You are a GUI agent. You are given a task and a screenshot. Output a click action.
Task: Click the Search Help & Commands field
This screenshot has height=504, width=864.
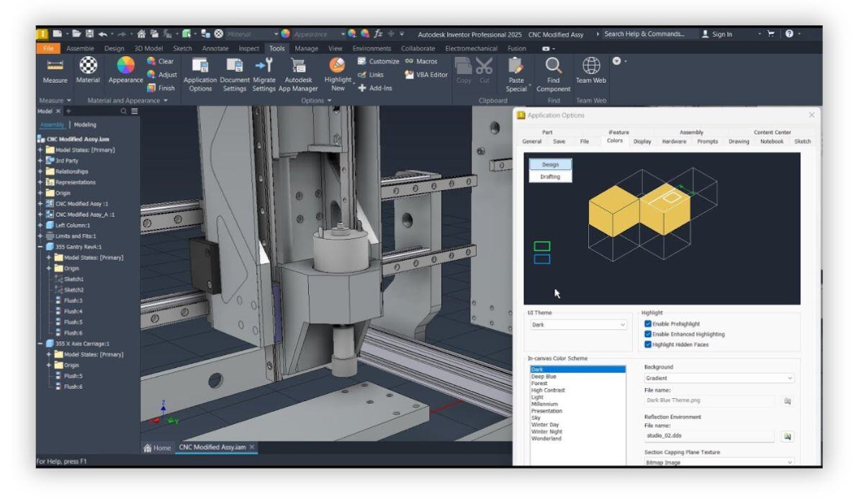(x=650, y=34)
